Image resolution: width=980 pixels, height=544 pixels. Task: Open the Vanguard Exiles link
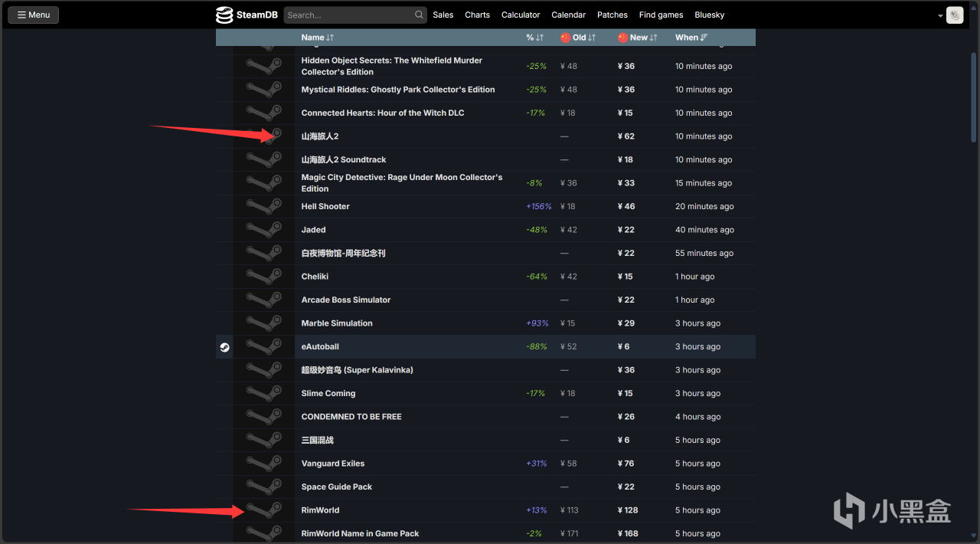[x=333, y=464]
